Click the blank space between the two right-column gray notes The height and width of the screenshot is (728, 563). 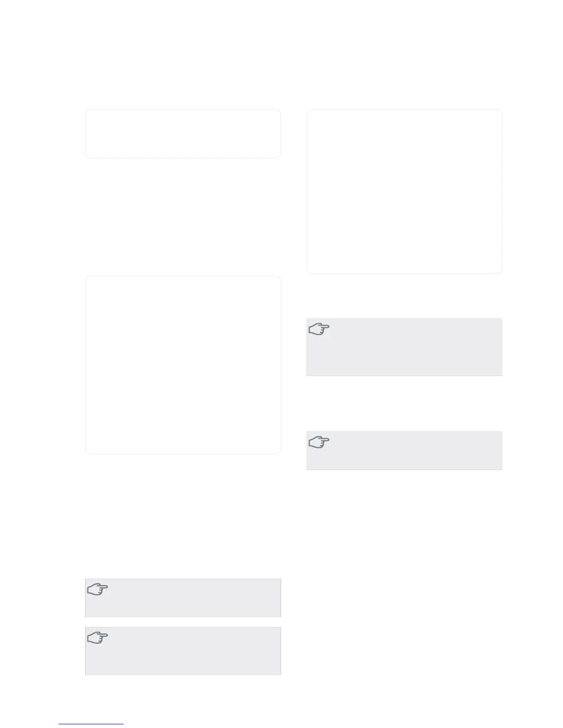(404, 404)
